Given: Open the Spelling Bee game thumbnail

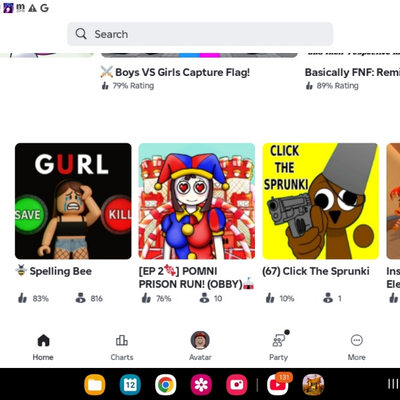Looking at the screenshot, I should [x=73, y=201].
